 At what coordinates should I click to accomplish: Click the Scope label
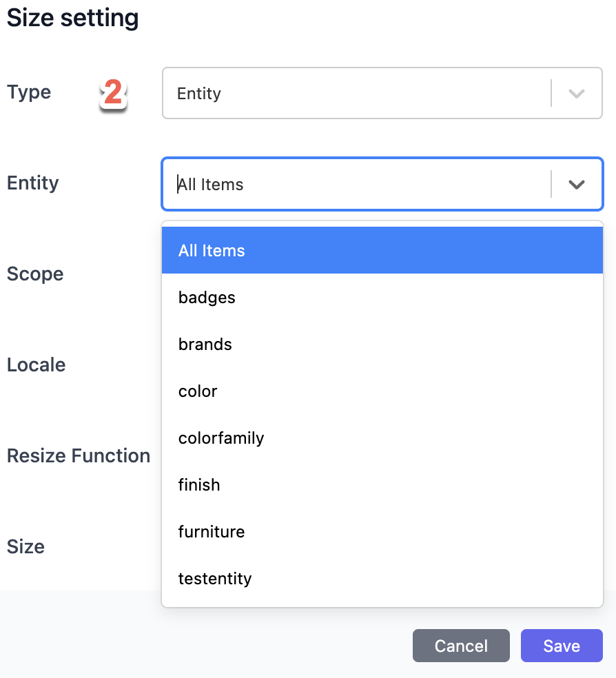35,274
